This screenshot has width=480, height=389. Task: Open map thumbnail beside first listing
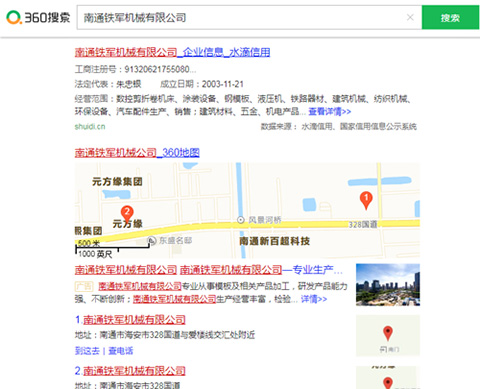pos(388,336)
